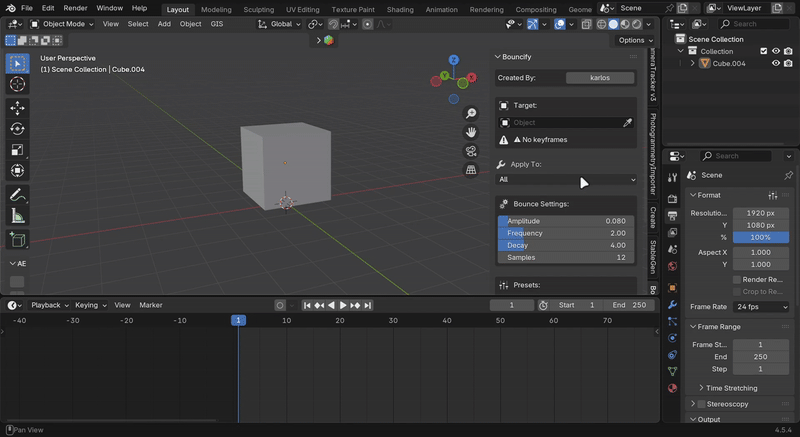Jump to the timeline end frame
Image resolution: width=800 pixels, height=437 pixels.
(367, 305)
